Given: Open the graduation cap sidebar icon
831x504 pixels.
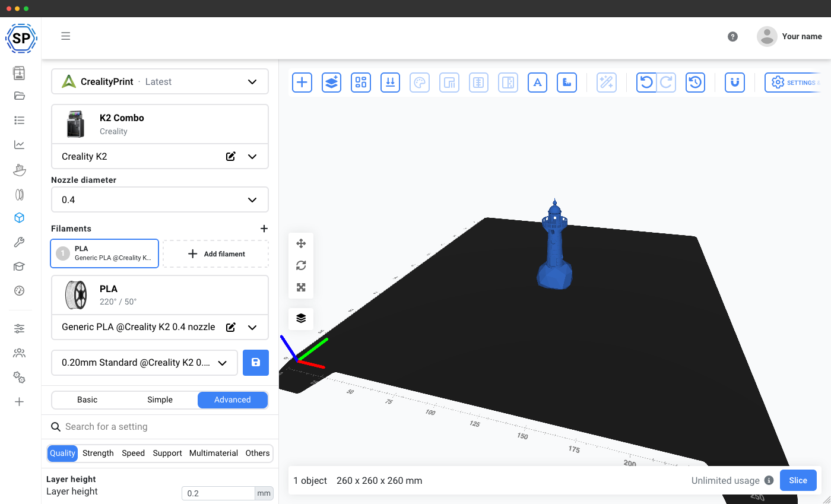Looking at the screenshot, I should 20,267.
